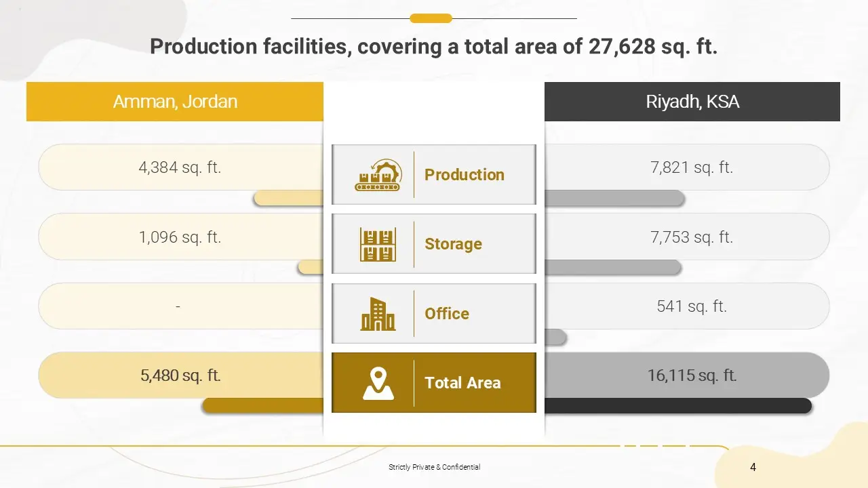868x488 pixels.
Task: Select the 541 sq. ft. office value
Action: pyautogui.click(x=692, y=306)
